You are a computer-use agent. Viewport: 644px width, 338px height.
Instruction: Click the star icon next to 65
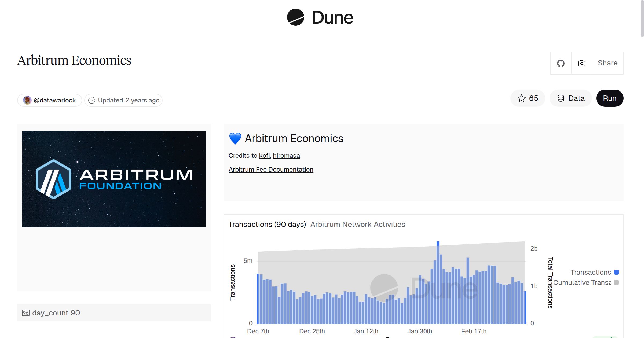coord(521,98)
